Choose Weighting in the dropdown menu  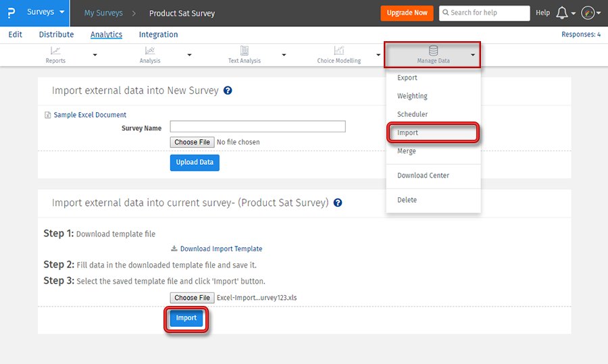[x=412, y=96]
